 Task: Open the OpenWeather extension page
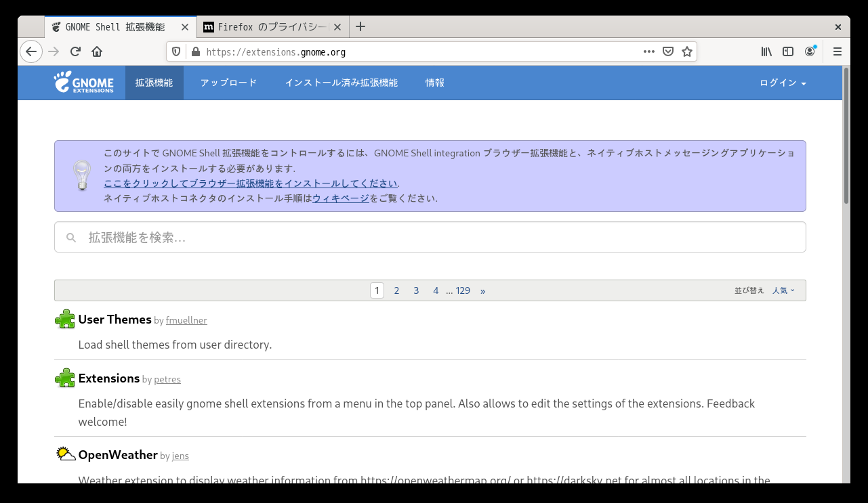click(x=118, y=455)
